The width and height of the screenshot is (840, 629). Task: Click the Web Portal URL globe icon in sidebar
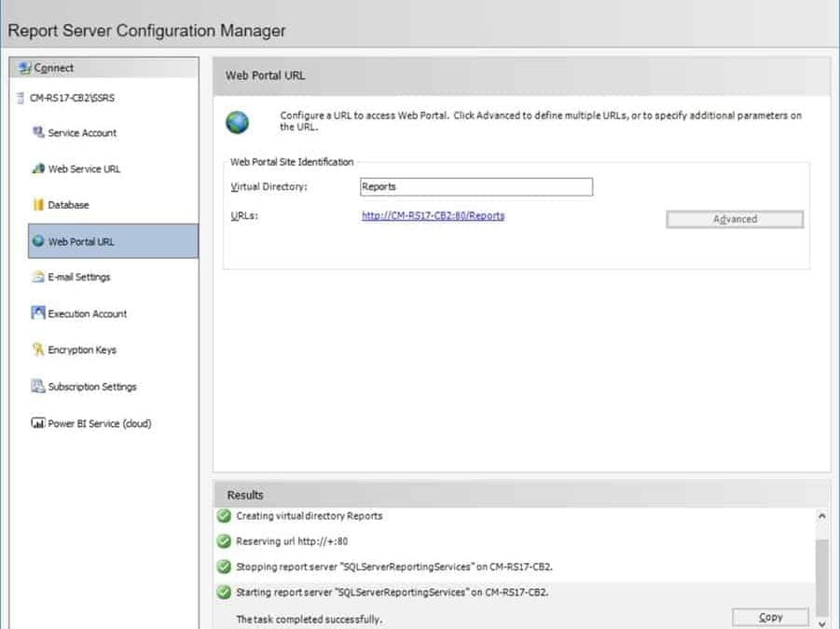tap(38, 241)
